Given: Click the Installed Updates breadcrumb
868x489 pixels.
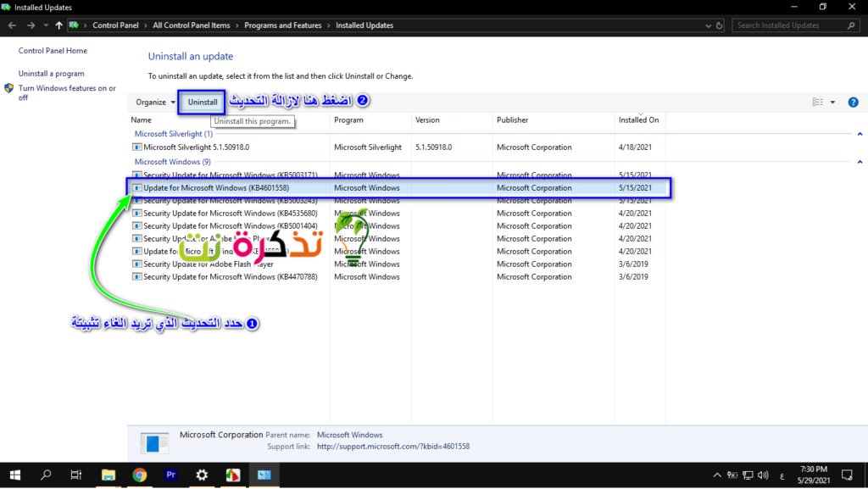Looking at the screenshot, I should (364, 25).
